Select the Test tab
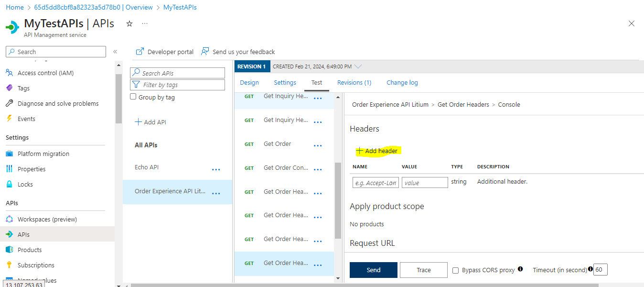Viewport: 644px width, 287px height. [317, 82]
